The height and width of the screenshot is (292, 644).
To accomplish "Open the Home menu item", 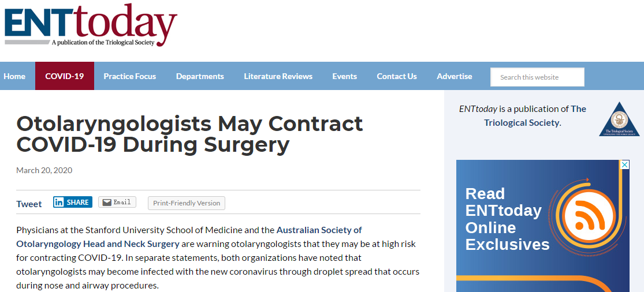I will tap(14, 76).
